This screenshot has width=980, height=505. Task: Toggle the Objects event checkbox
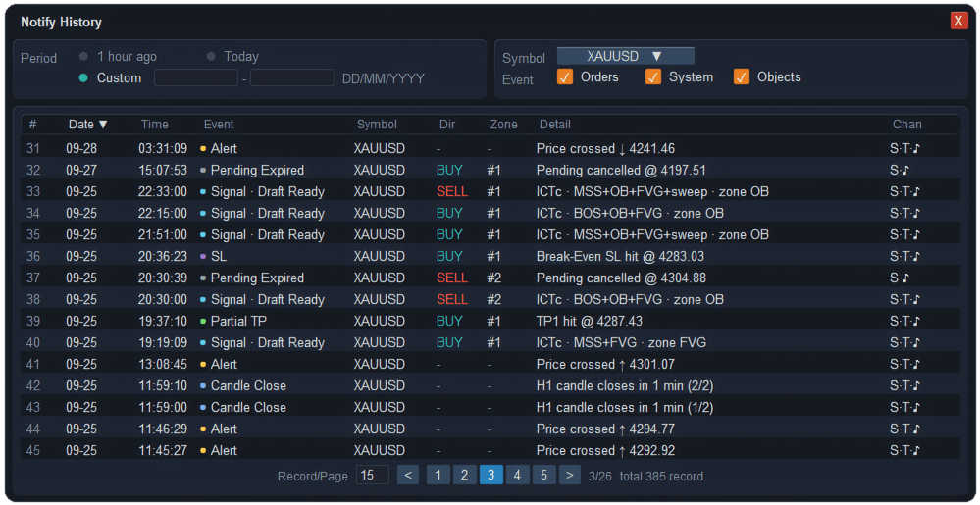(x=742, y=77)
